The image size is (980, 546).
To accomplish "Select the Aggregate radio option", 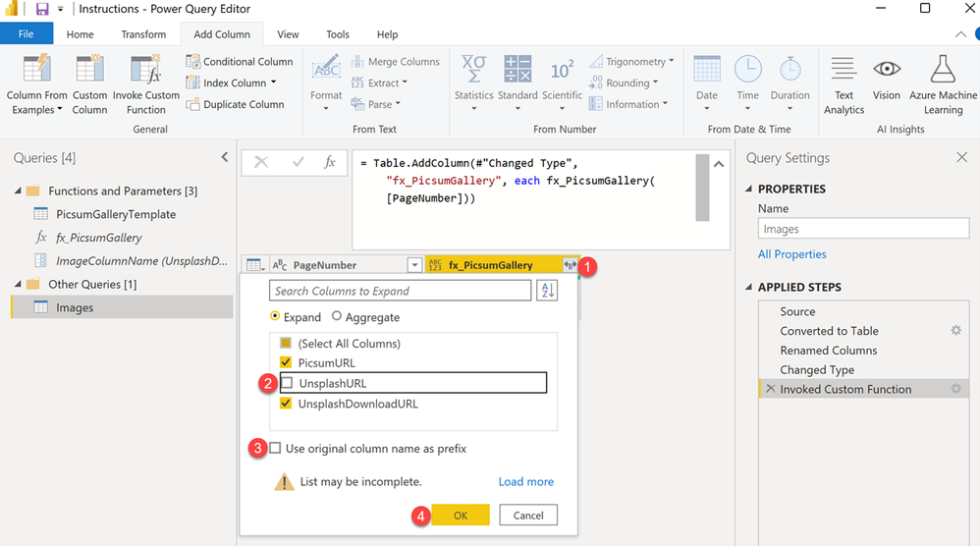I will [x=336, y=316].
